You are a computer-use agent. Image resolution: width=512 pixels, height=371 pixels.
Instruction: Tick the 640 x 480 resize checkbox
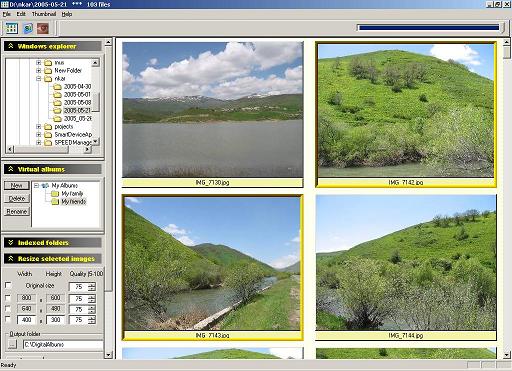(x=8, y=308)
